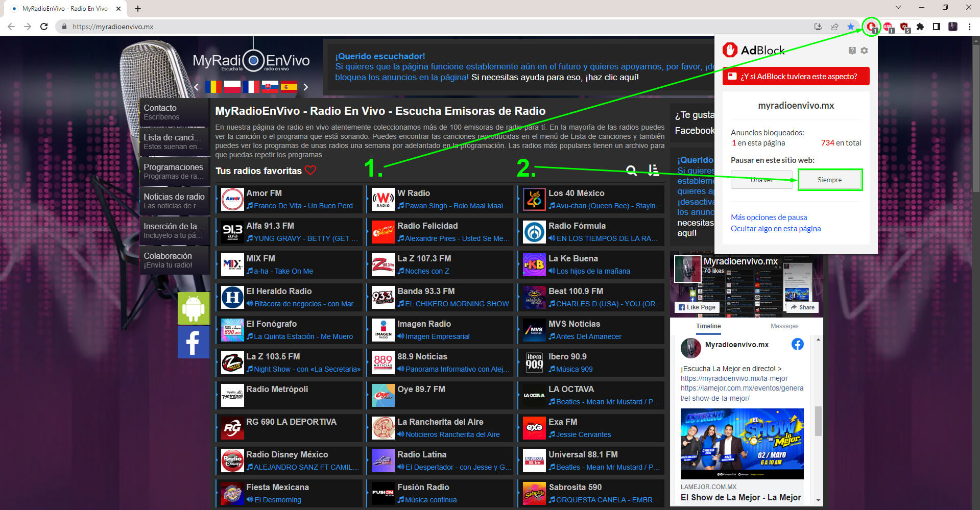Open Más opciones de pausa link
This screenshot has height=510, width=980.
(769, 217)
